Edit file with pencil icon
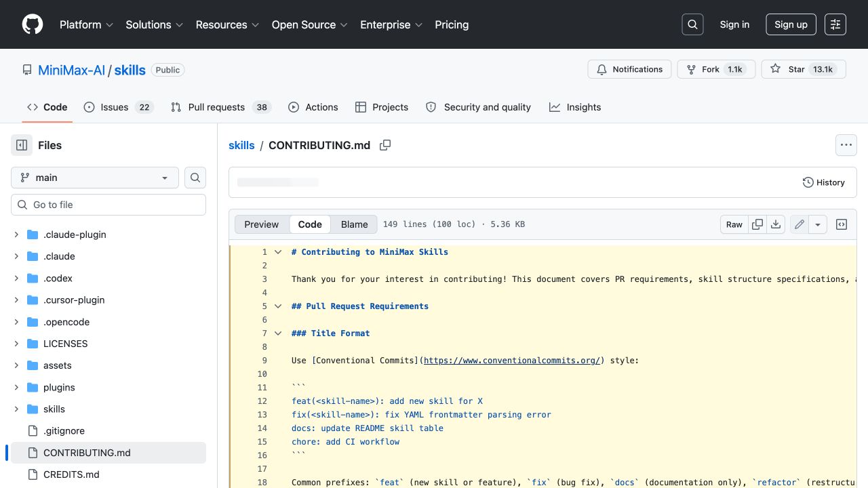 [x=800, y=224]
